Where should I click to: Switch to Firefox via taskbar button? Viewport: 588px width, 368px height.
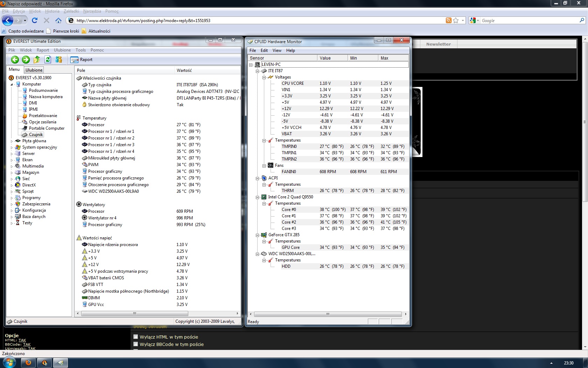point(28,363)
